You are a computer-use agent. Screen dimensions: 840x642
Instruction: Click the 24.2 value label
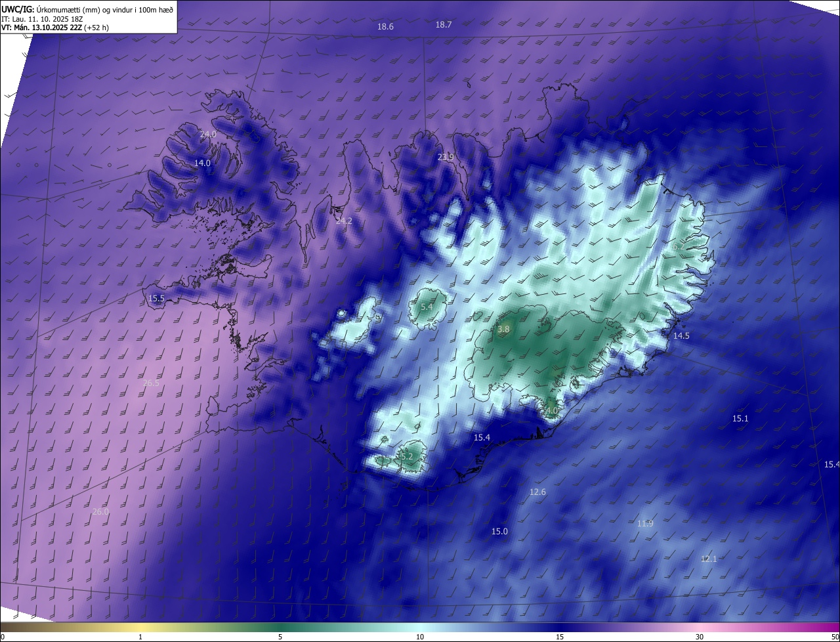(x=344, y=221)
